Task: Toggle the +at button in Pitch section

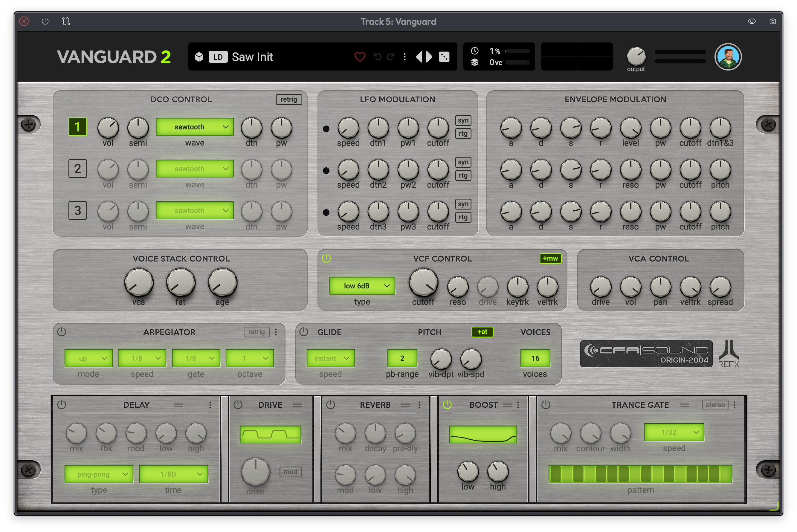Action: tap(482, 331)
